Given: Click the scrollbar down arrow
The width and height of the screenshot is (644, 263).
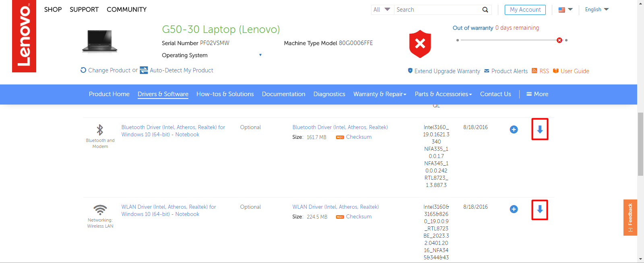Looking at the screenshot, I should pos(640,259).
